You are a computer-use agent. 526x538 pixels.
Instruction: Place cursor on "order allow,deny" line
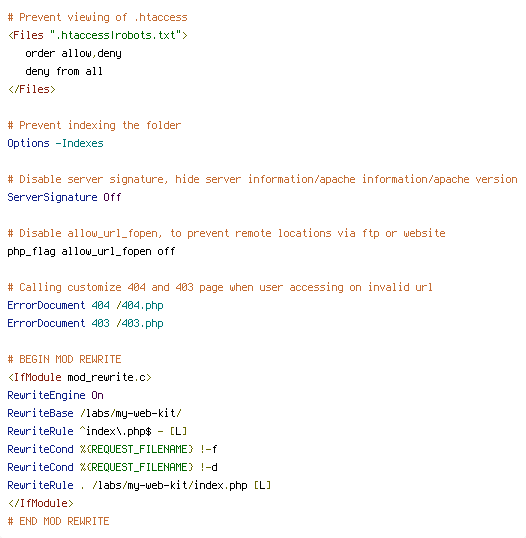click(73, 53)
